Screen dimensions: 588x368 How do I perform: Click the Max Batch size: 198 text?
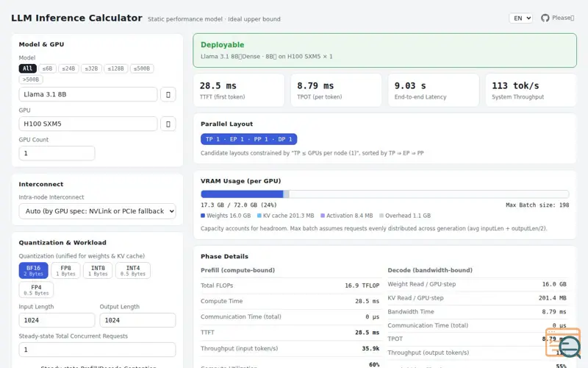coord(537,205)
